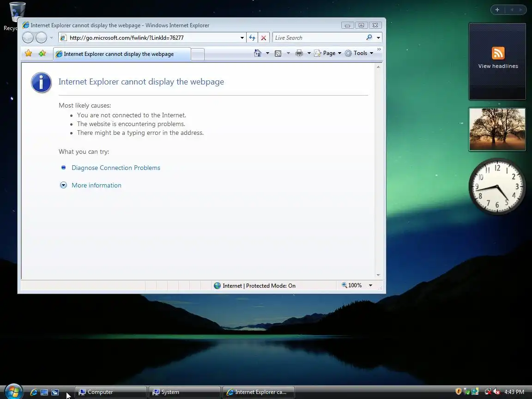Open the recent pages dropdown arrow
This screenshot has width=532, height=399.
[x=52, y=38]
